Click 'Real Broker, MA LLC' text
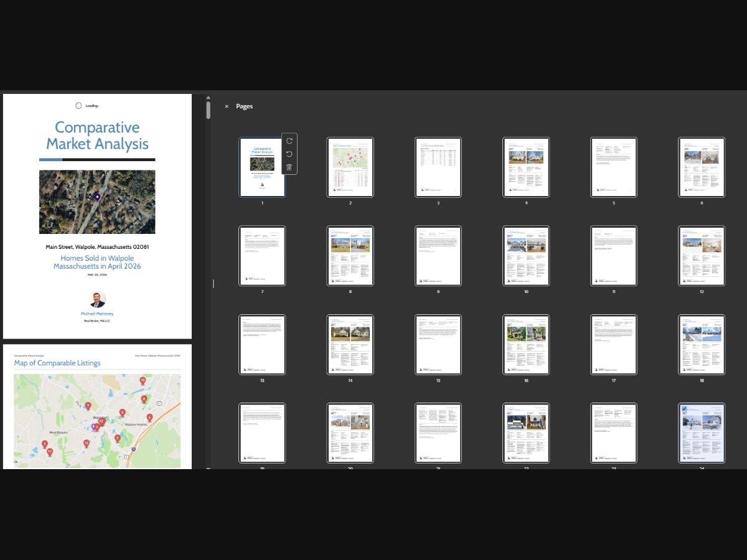This screenshot has width=747, height=560. click(x=97, y=321)
